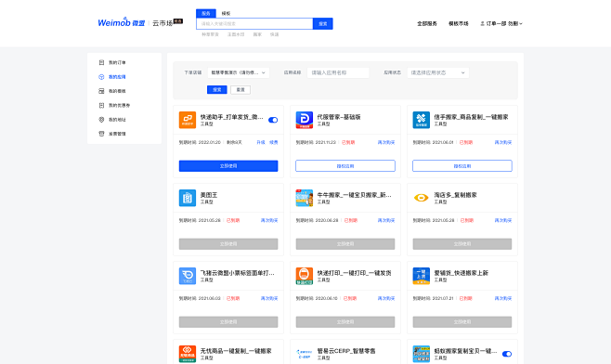Select 我的应用 in sidebar
611x364 pixels.
pyautogui.click(x=117, y=77)
